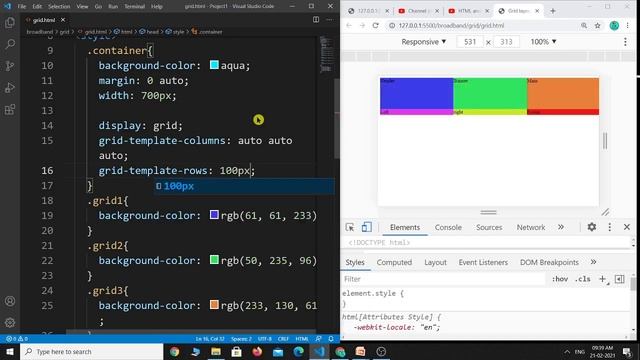640x360 pixels.
Task: Click the Styles Filter input
Action: pos(444,279)
